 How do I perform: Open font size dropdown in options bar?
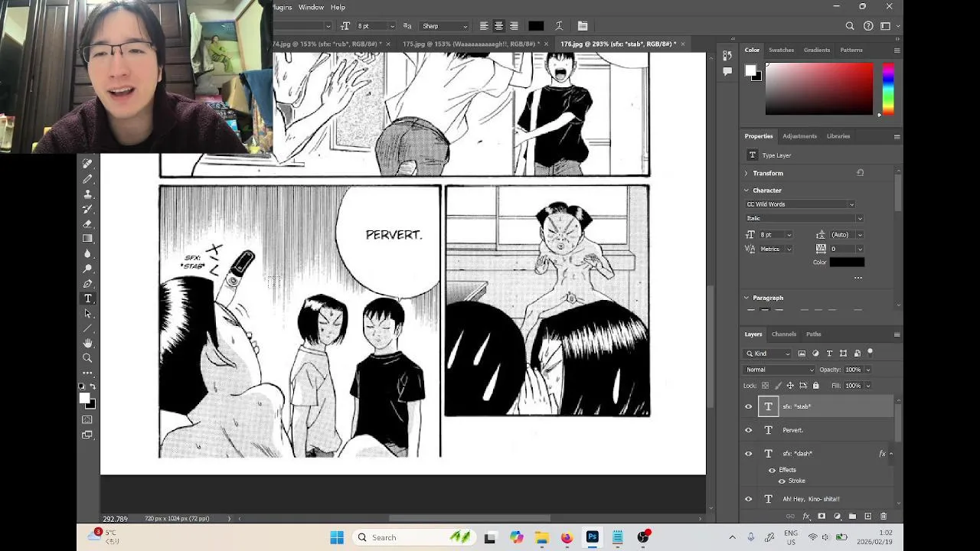point(393,26)
